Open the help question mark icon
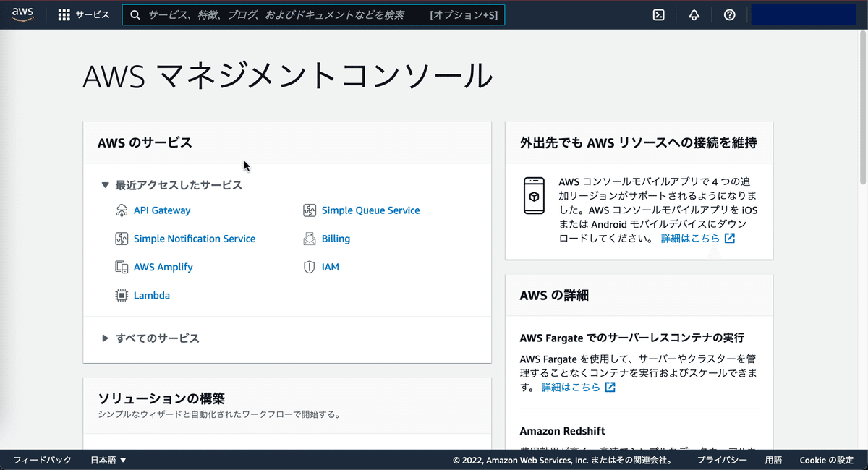This screenshot has height=470, width=868. (x=729, y=14)
